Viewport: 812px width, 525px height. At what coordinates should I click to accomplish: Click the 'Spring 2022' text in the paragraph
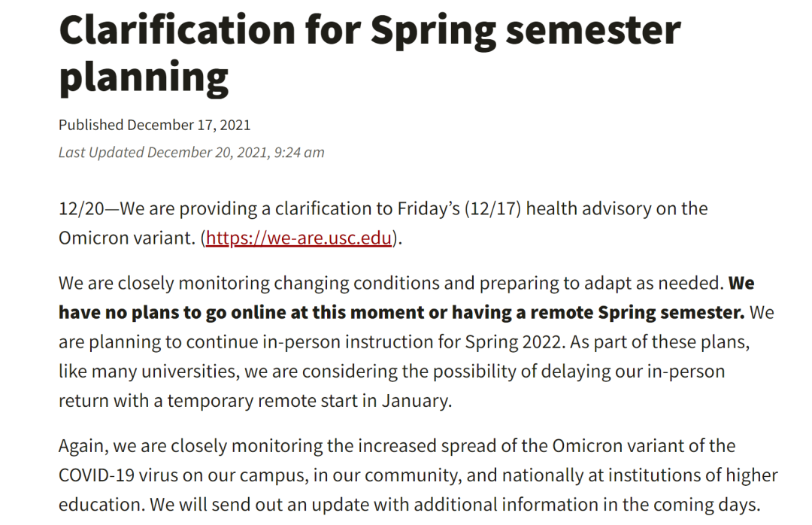(513, 342)
